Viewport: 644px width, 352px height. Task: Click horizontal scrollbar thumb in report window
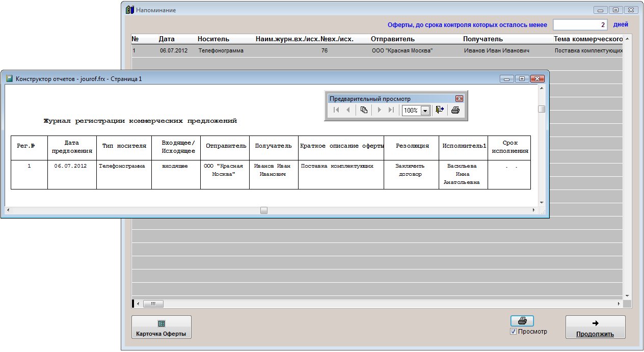tap(264, 210)
